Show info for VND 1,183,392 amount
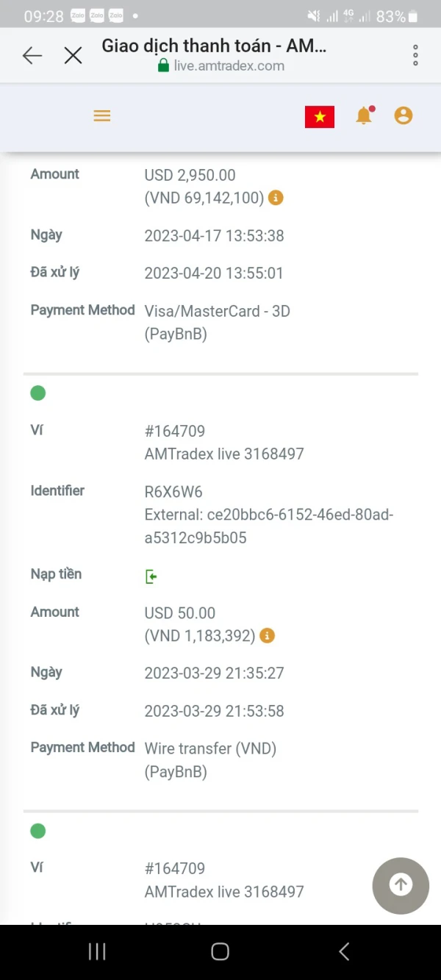The width and height of the screenshot is (441, 980). pos(268,636)
